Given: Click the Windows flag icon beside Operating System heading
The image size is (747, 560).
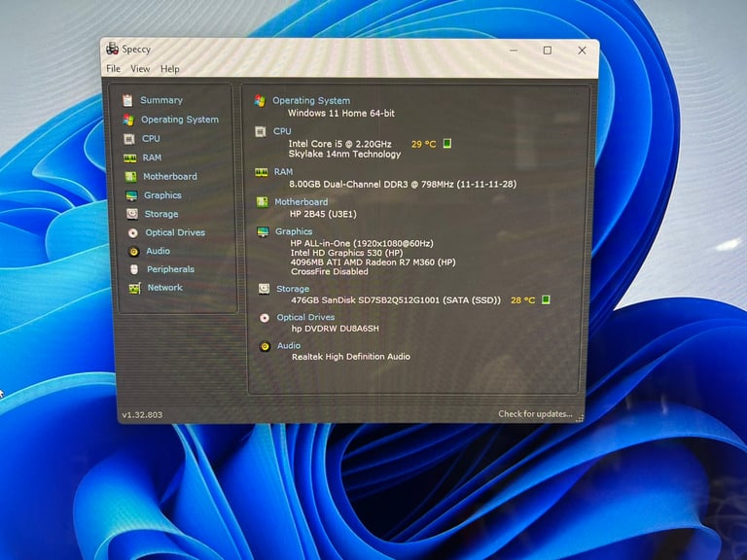Looking at the screenshot, I should (x=260, y=100).
